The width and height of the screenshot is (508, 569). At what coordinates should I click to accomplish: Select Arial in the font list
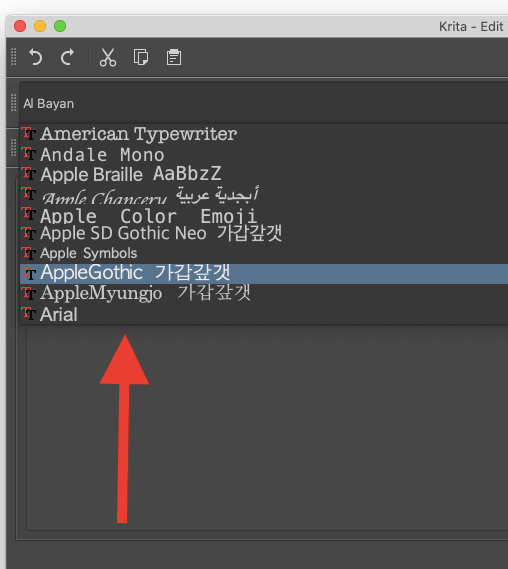[264, 314]
